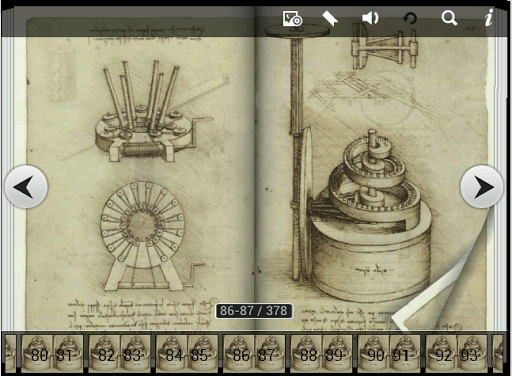The height and width of the screenshot is (376, 512).
Task: Click the rotate/undo arrow icon
Action: point(410,18)
